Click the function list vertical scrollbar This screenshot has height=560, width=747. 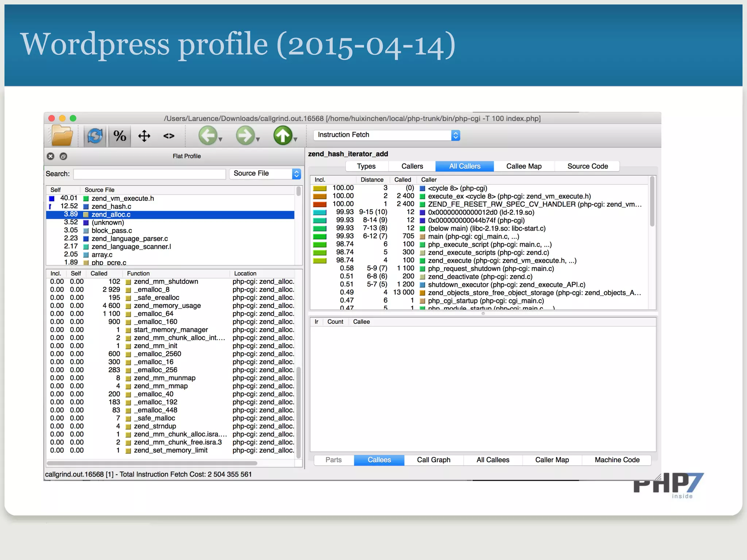(x=298, y=413)
